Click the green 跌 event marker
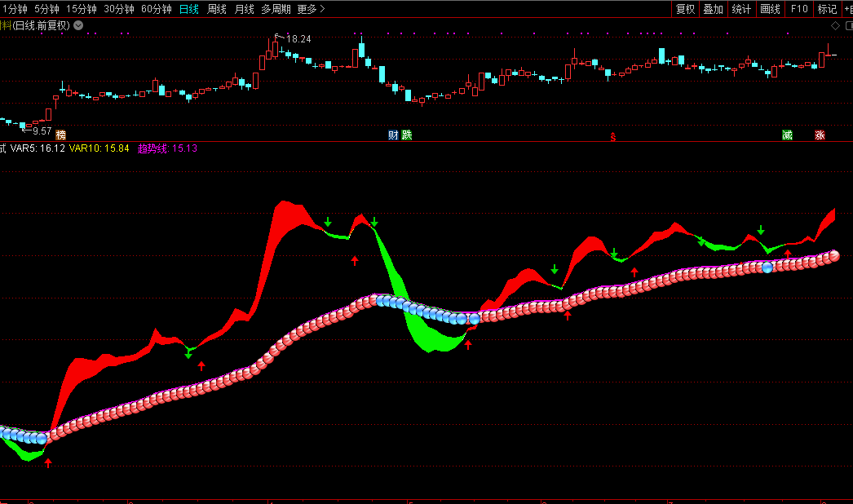Screen dimensions: 853x504 click(407, 135)
